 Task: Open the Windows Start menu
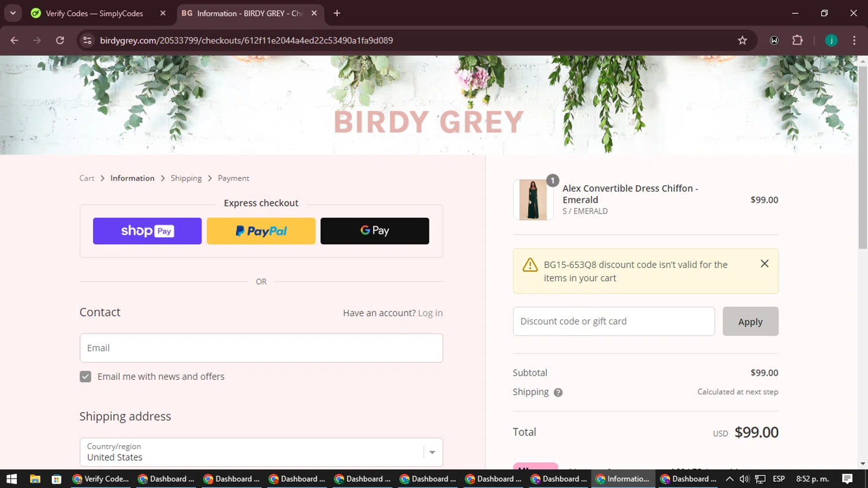click(12, 479)
